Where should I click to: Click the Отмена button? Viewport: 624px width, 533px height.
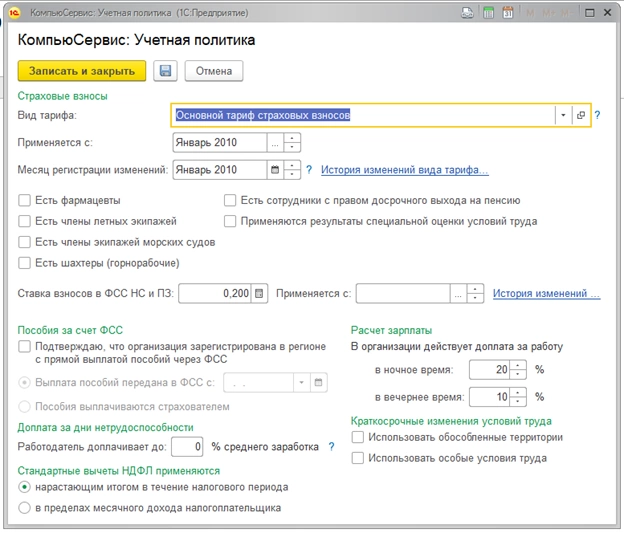click(214, 71)
